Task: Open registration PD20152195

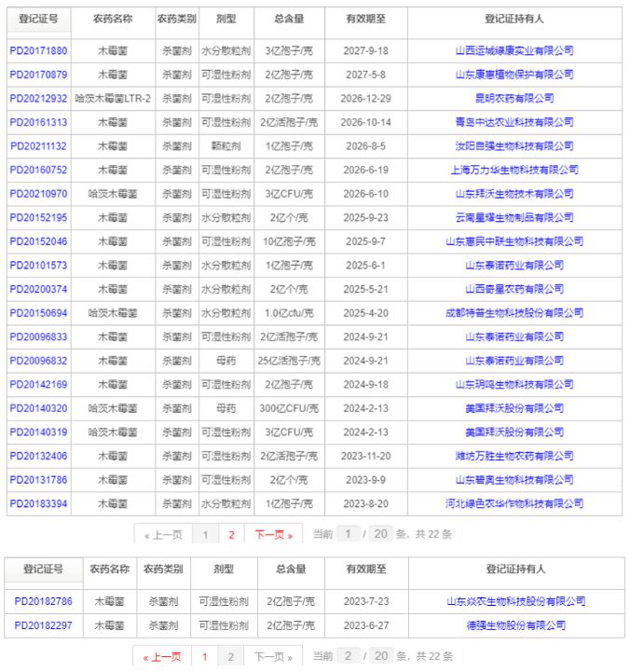Action: click(x=38, y=218)
